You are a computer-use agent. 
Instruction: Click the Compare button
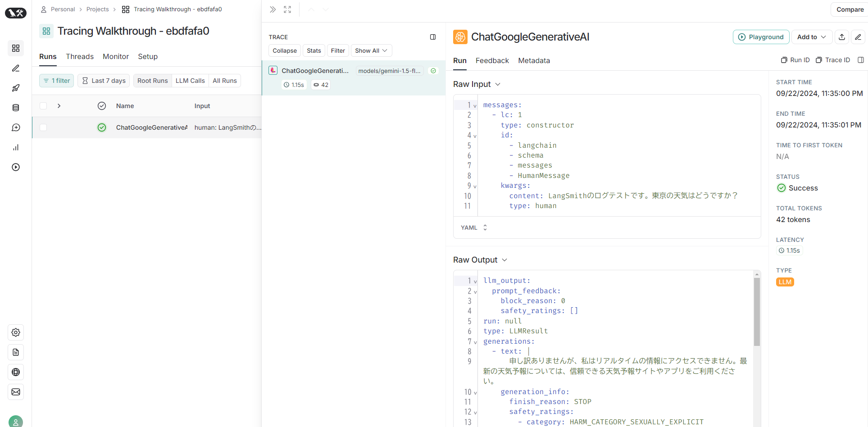pos(850,9)
